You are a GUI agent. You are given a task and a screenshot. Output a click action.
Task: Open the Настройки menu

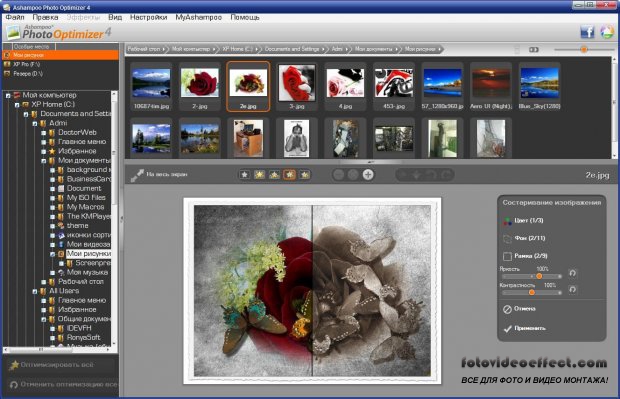tap(149, 17)
